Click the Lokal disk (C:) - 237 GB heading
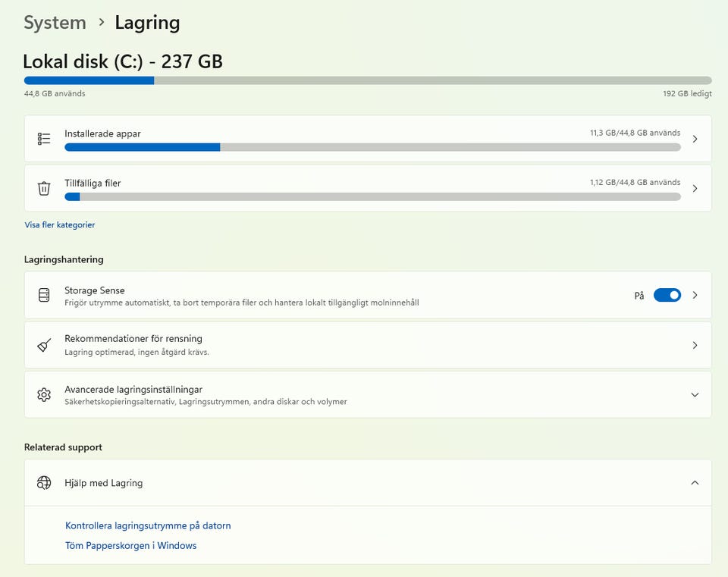Image resolution: width=728 pixels, height=577 pixels. pyautogui.click(x=123, y=61)
